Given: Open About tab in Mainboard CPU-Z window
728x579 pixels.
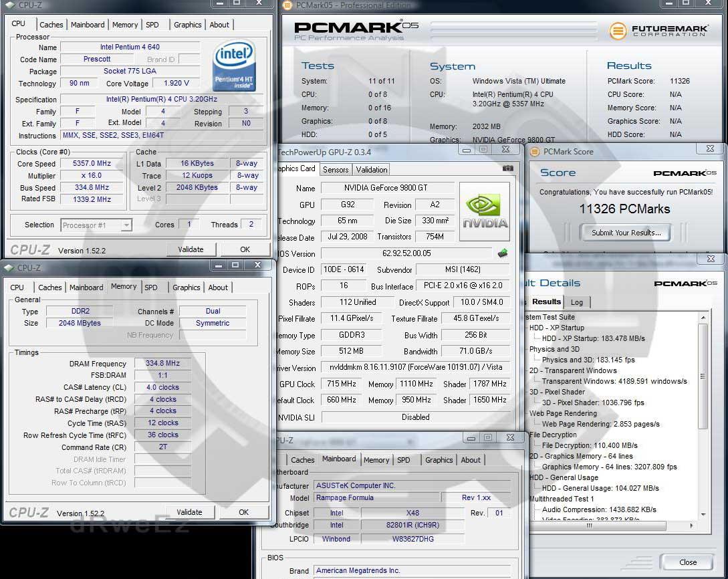Looking at the screenshot, I should [x=471, y=460].
